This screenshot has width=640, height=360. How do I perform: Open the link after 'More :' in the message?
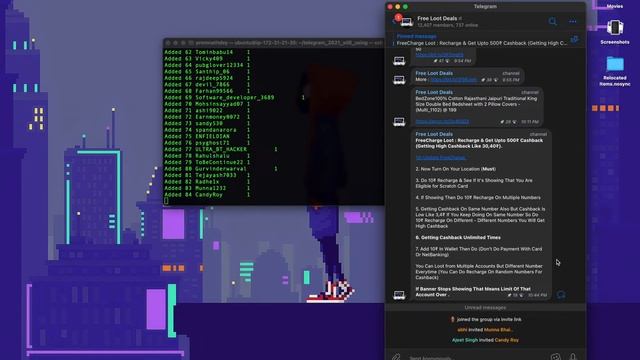pyautogui.click(x=453, y=80)
